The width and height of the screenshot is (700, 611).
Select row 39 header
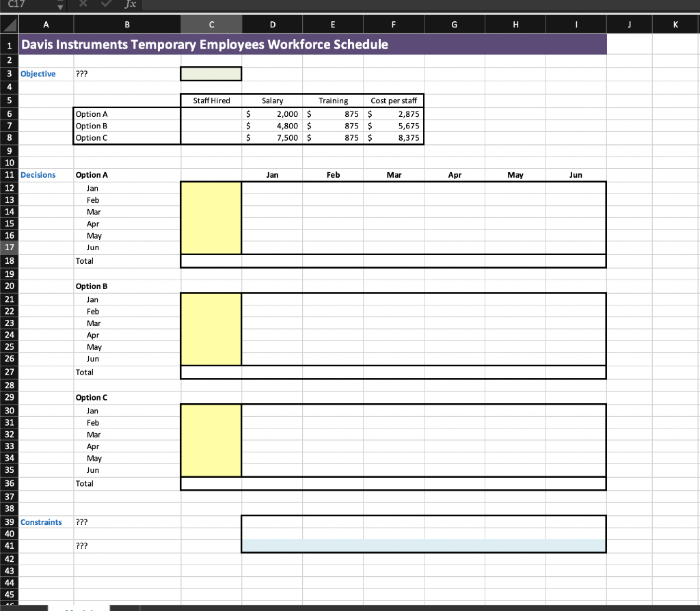[10, 521]
